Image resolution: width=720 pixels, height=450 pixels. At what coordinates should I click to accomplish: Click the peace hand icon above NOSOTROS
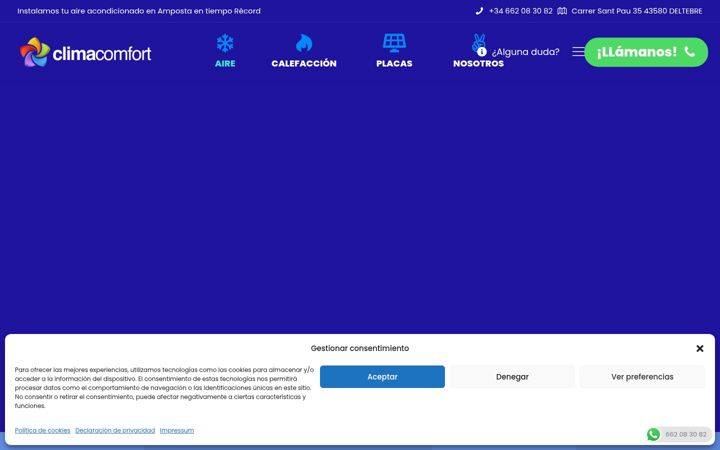[478, 42]
